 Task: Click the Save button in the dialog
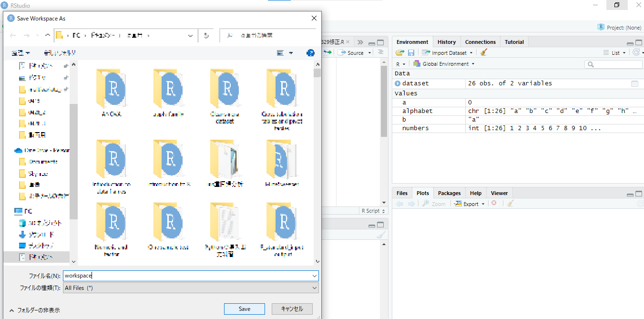point(245,309)
